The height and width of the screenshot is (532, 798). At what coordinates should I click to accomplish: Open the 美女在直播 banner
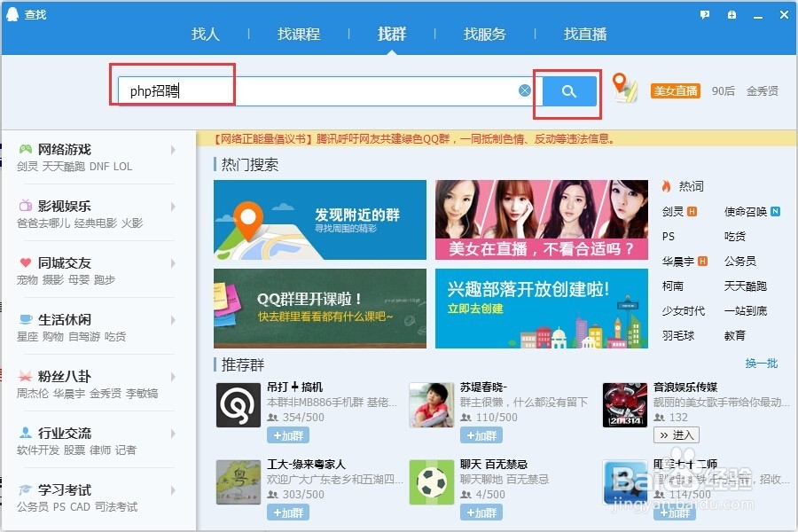542,220
